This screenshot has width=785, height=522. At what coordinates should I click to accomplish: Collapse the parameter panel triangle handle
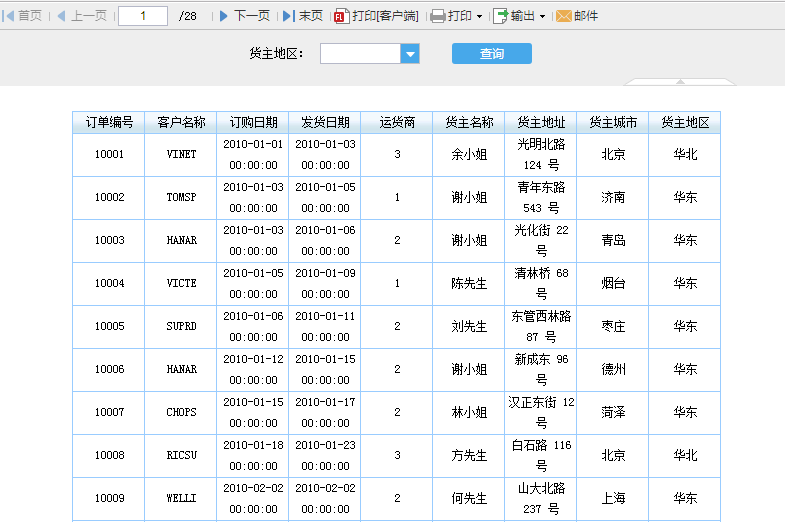[x=680, y=81]
